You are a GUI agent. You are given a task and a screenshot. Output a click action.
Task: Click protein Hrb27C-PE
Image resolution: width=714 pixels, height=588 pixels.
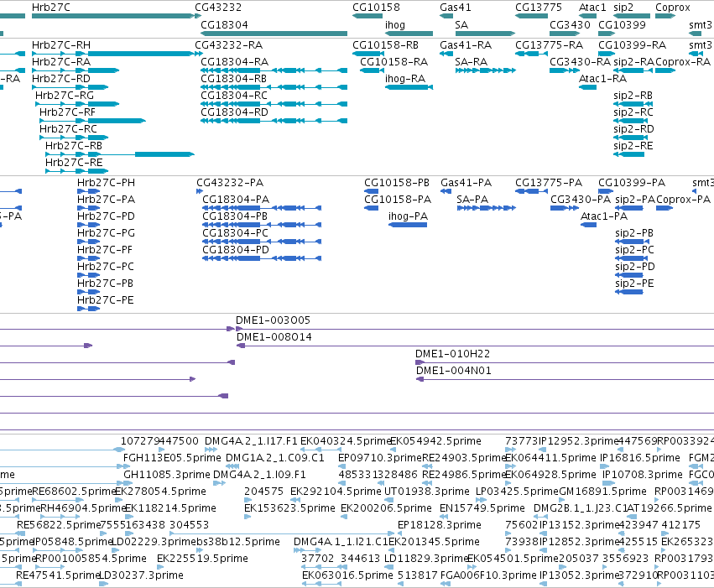88,309
